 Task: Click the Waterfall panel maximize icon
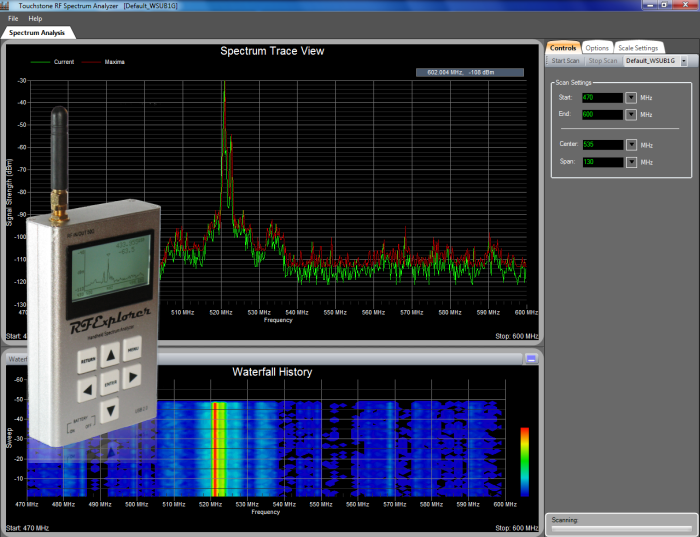point(532,357)
